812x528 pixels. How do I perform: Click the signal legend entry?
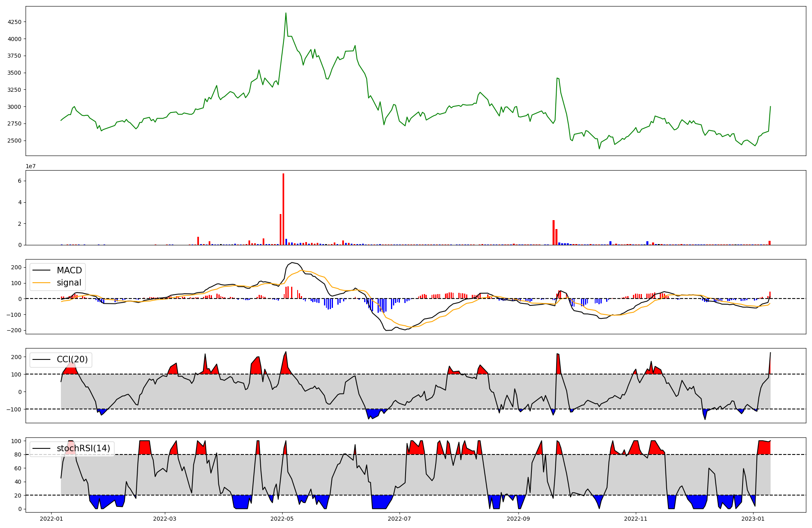[69, 283]
